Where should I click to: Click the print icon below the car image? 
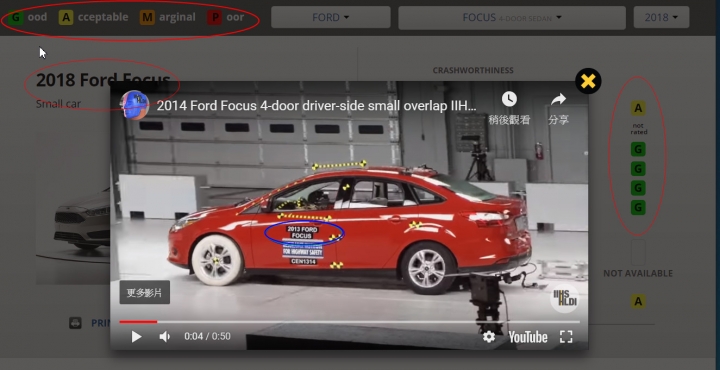coord(75,323)
